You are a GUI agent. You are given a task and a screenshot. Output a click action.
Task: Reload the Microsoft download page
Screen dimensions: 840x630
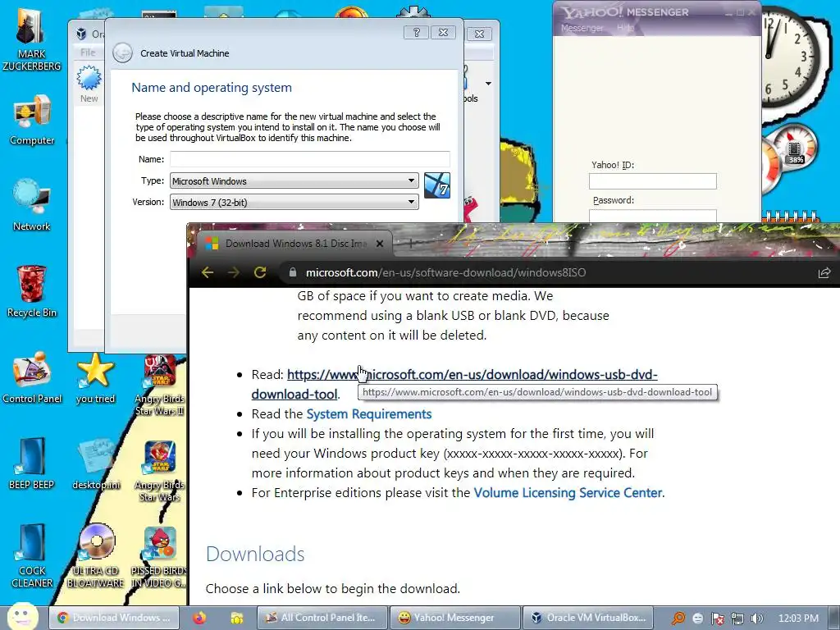260,272
